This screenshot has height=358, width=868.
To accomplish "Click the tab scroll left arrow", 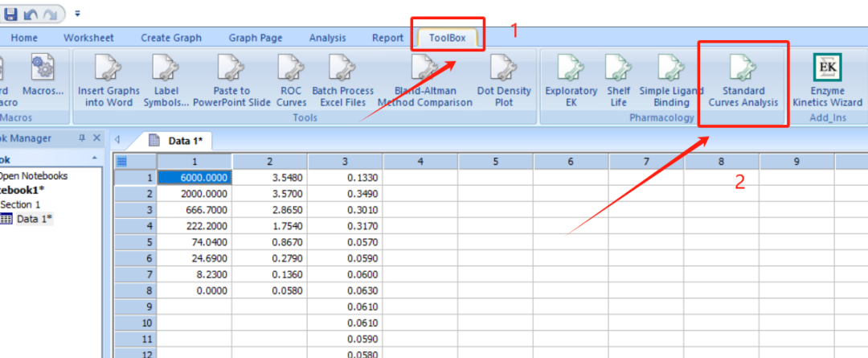I will click(117, 140).
